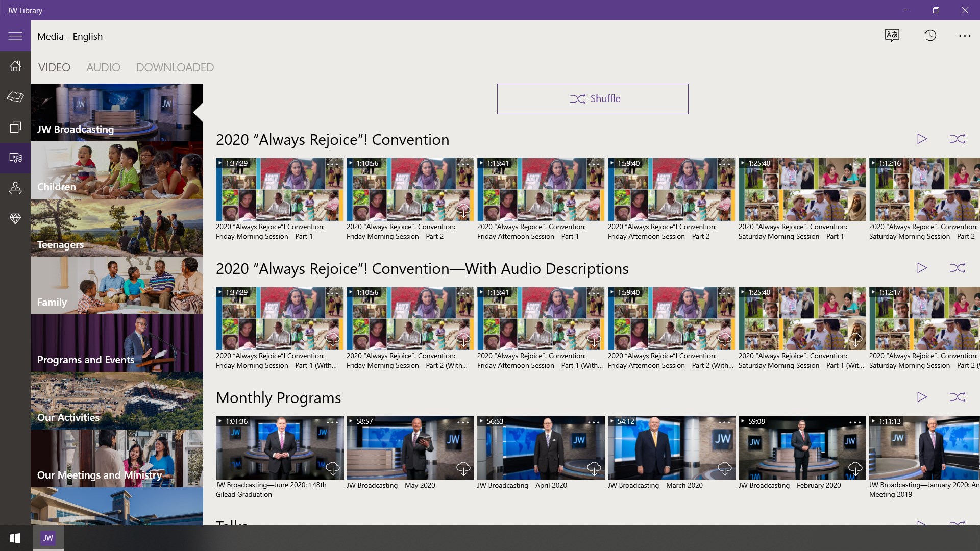Open the hamburger navigation menu
Screen dimensions: 980x551
pos(15,36)
